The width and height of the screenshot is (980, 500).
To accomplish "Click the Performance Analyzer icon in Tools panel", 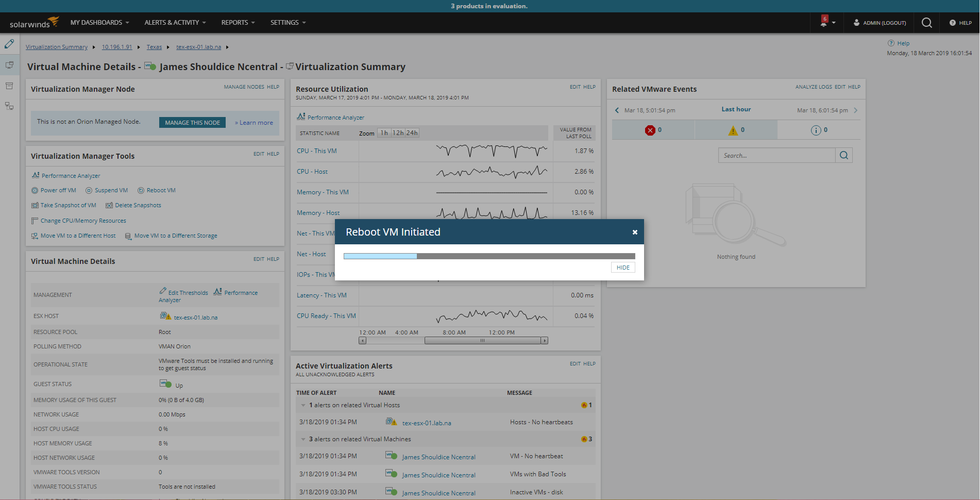I will [36, 175].
